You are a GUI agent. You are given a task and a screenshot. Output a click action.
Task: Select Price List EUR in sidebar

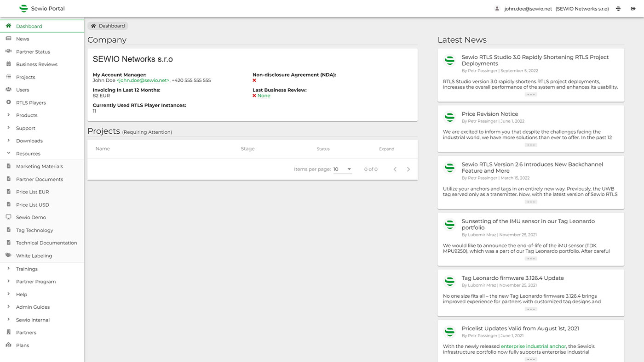[x=32, y=192]
